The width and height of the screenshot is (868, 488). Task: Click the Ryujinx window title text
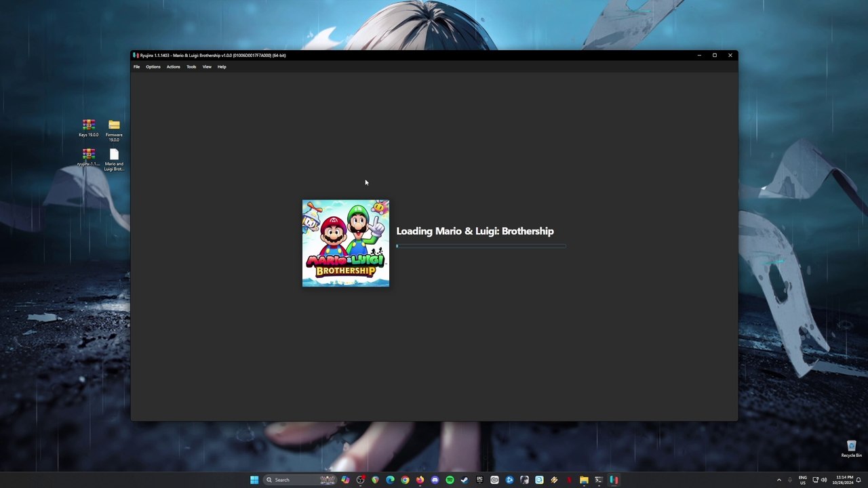(213, 56)
